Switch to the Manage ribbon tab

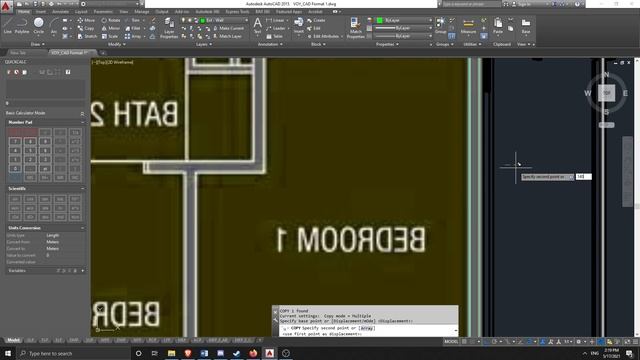(x=142, y=12)
